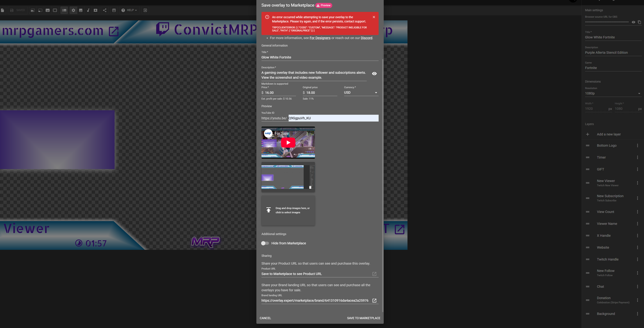Select the music note toolbar icon
Viewport: 644px width, 328px height.
[x=88, y=10]
